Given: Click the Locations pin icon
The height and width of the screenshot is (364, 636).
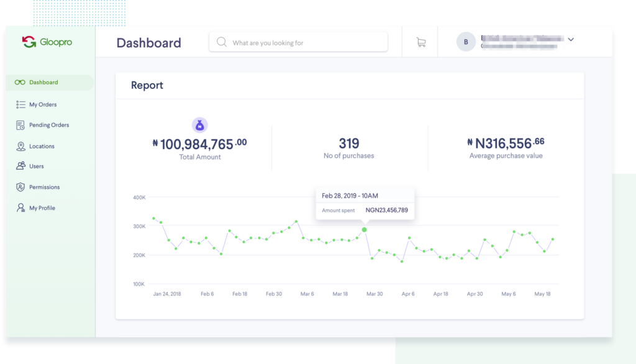Looking at the screenshot, I should pos(20,147).
